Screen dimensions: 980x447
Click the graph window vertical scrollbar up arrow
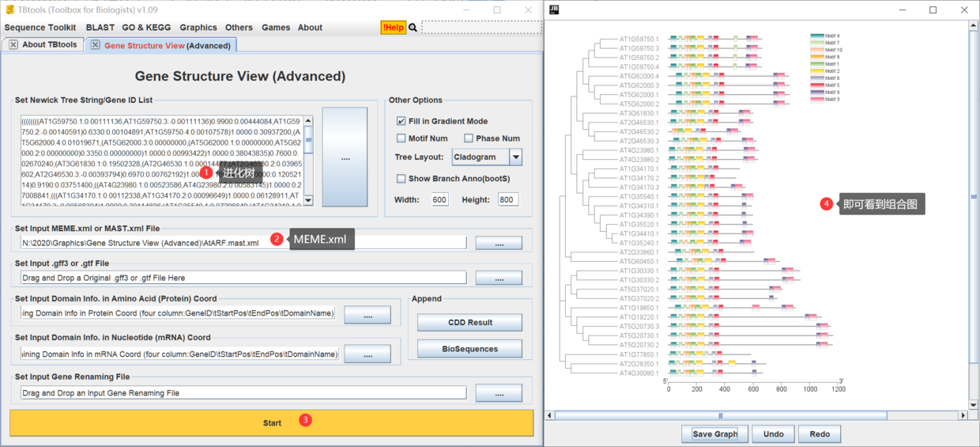coord(974,25)
